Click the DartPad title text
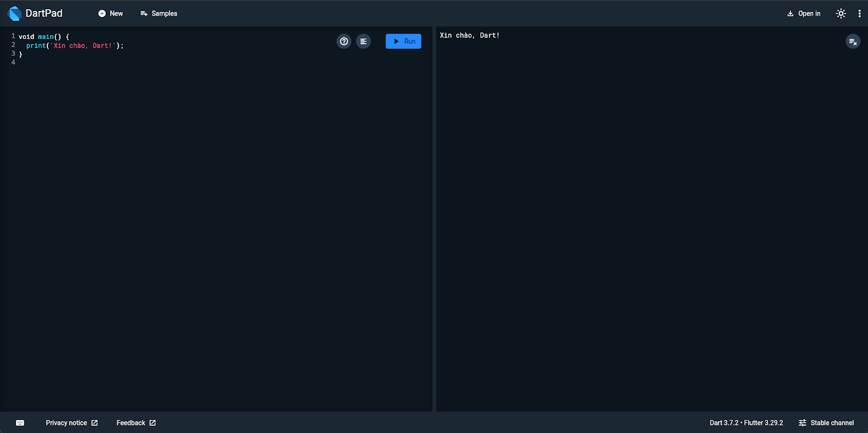Screen dimensions: 868x433 tap(44, 14)
